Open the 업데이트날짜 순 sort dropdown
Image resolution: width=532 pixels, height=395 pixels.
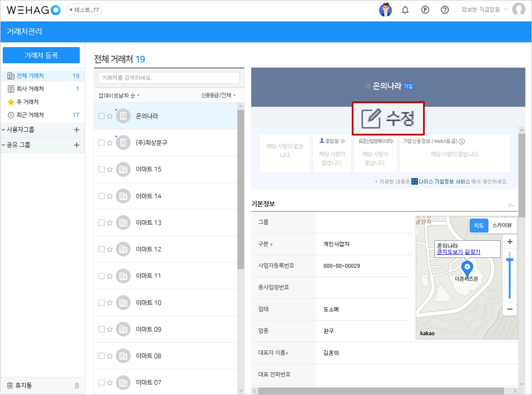pos(119,96)
